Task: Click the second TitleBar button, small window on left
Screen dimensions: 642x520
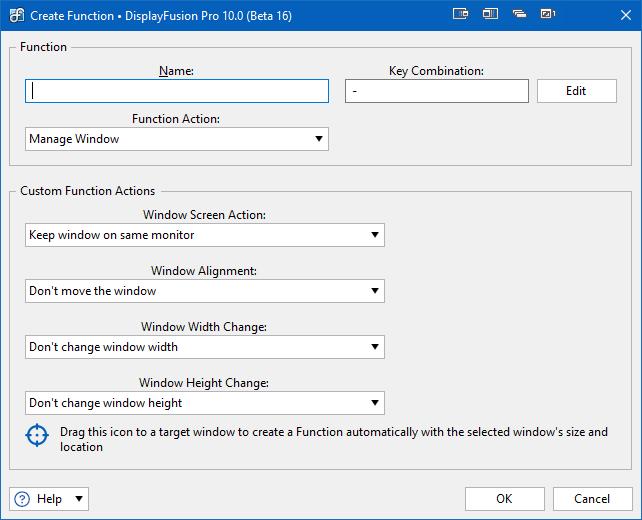Action: point(490,14)
